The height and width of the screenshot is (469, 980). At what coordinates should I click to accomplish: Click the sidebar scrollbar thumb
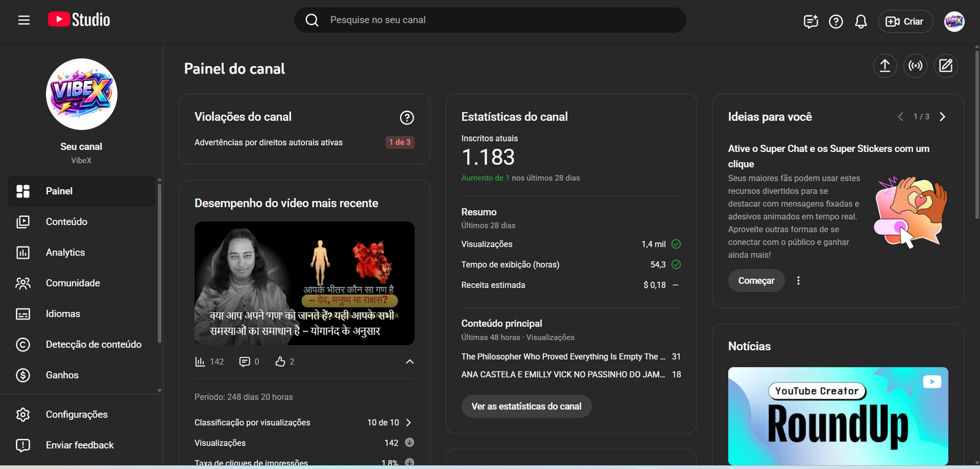point(159,262)
